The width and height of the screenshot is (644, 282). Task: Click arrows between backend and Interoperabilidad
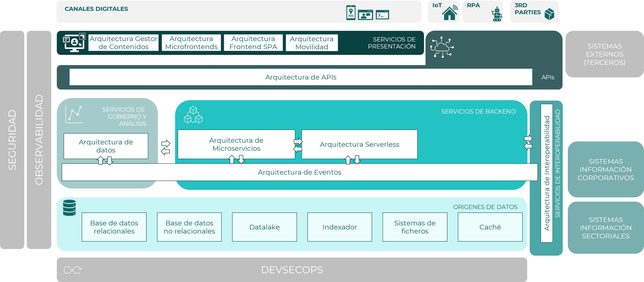click(528, 142)
